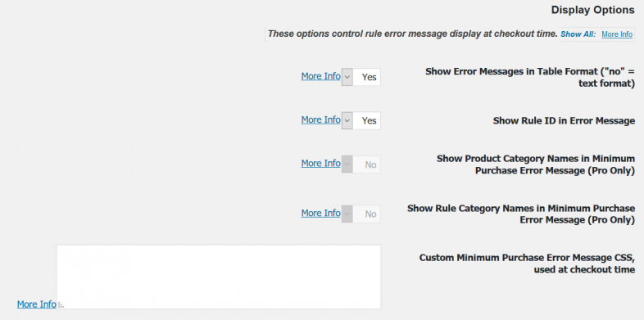Open More Info for Product Category Names option
Viewport: 644px width, 320px height.
320,164
